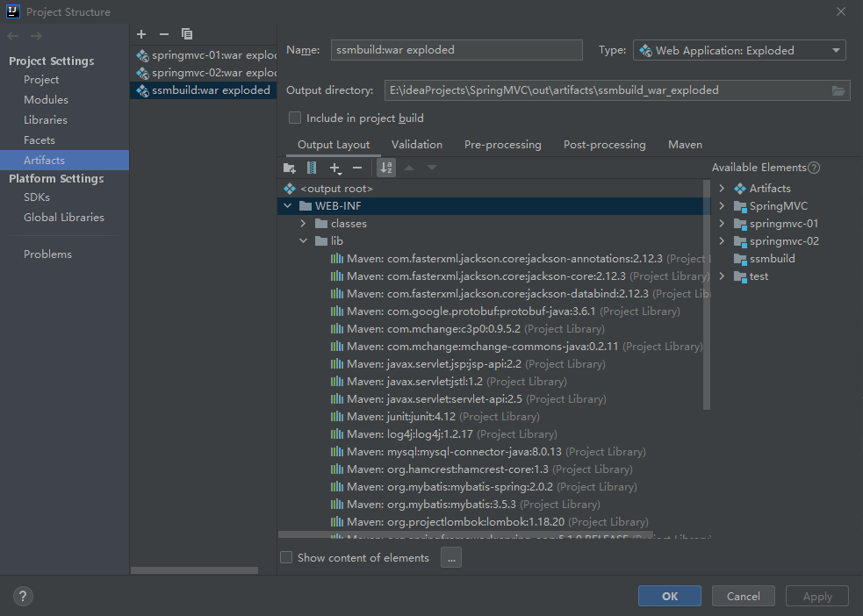Add copy of element in layout toolbar
The height and width of the screenshot is (616, 863).
click(335, 168)
